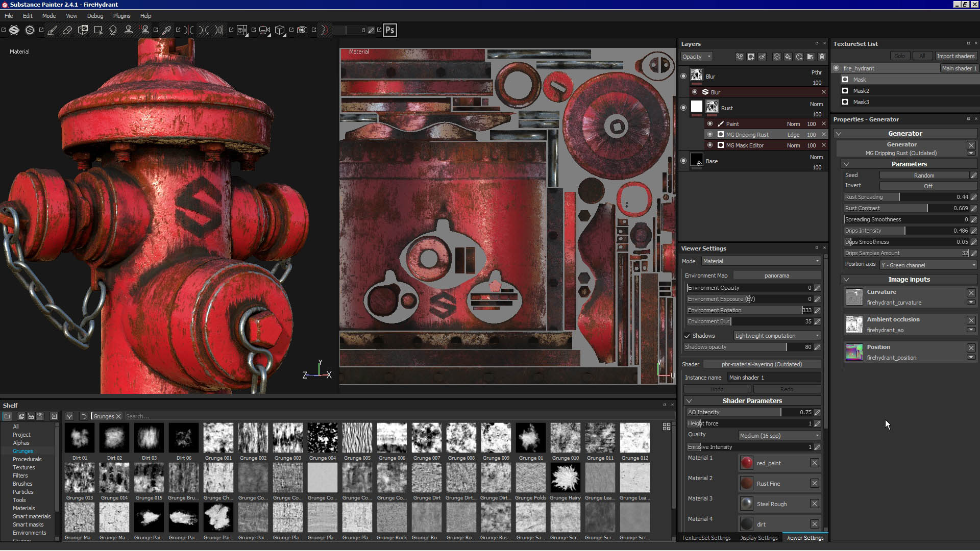Viewport: 980px width, 551px height.
Task: Uncheck the Shadows checkbox
Action: [687, 336]
